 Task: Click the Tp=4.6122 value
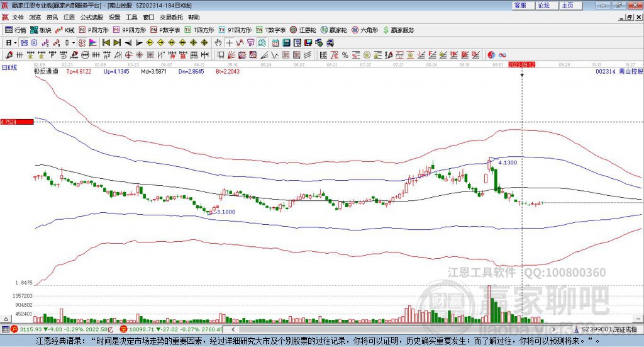(79, 71)
